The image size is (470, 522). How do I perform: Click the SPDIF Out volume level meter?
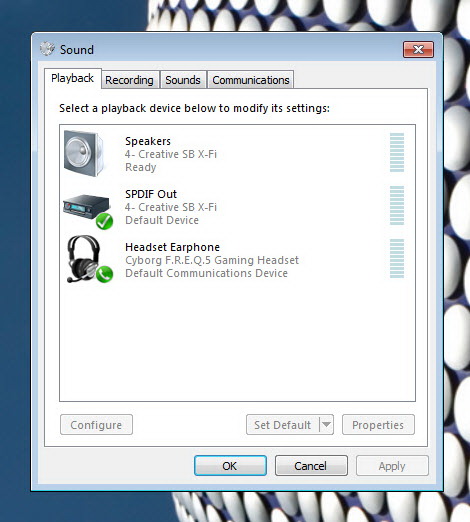[397, 205]
